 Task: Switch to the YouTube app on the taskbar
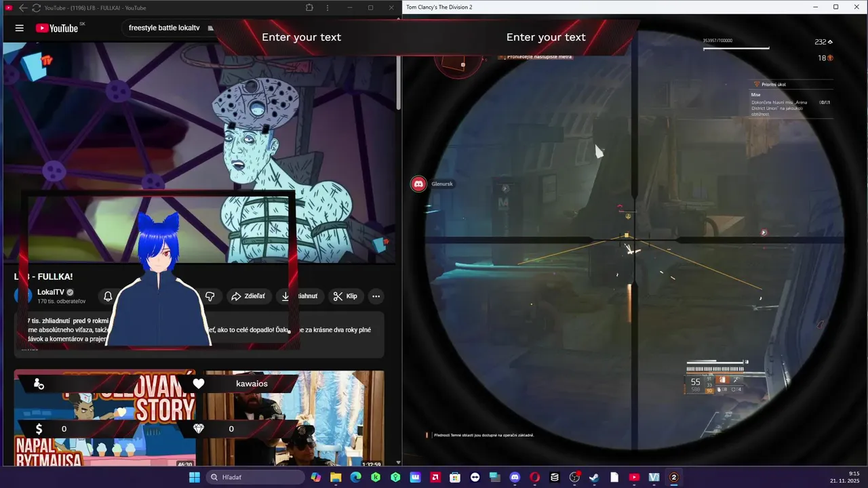tap(634, 477)
